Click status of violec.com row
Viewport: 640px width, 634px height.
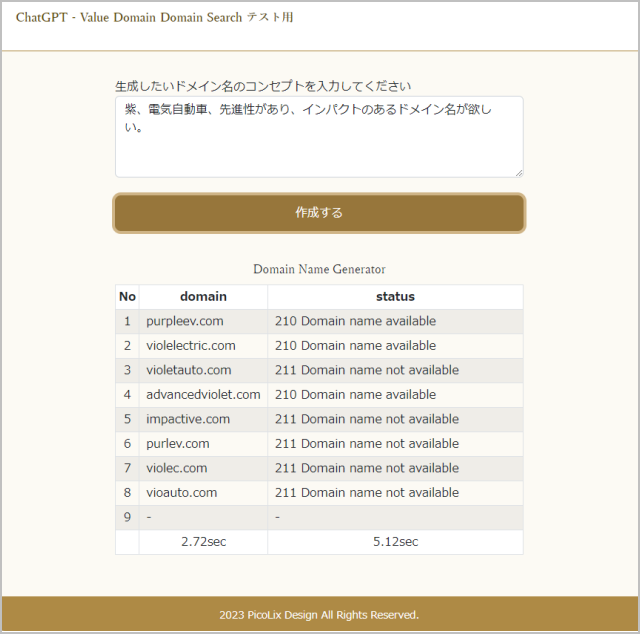point(396,468)
